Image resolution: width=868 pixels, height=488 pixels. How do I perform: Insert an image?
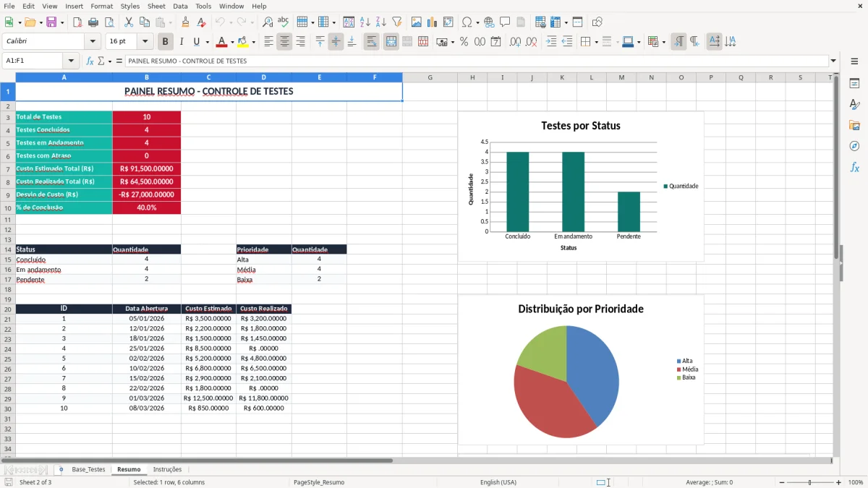click(417, 22)
